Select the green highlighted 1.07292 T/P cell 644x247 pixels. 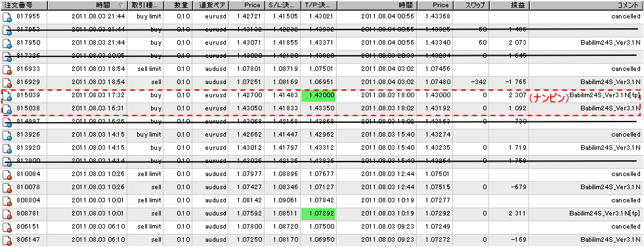pos(318,214)
